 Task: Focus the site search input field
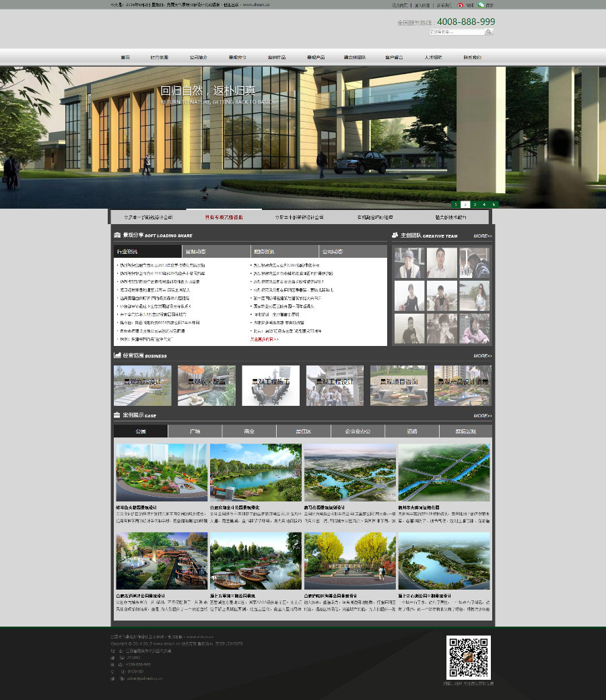coord(457,32)
